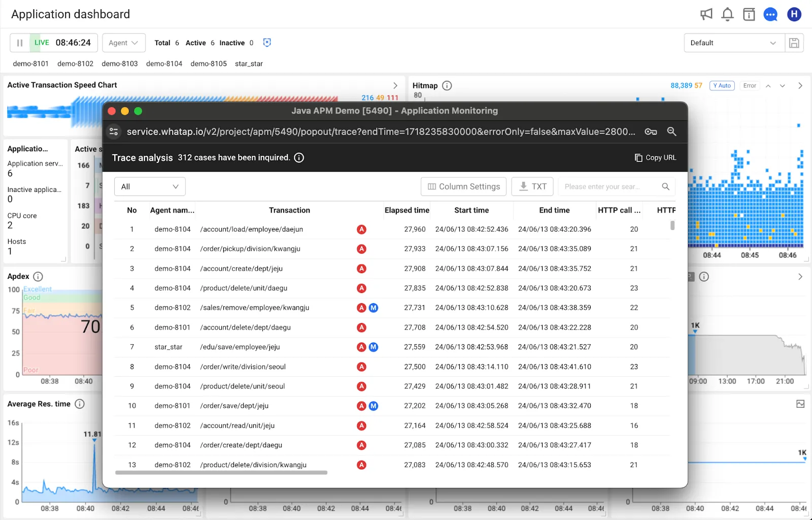
Task: Click the A badge on /account/create/dept/jeju row
Action: click(x=361, y=269)
